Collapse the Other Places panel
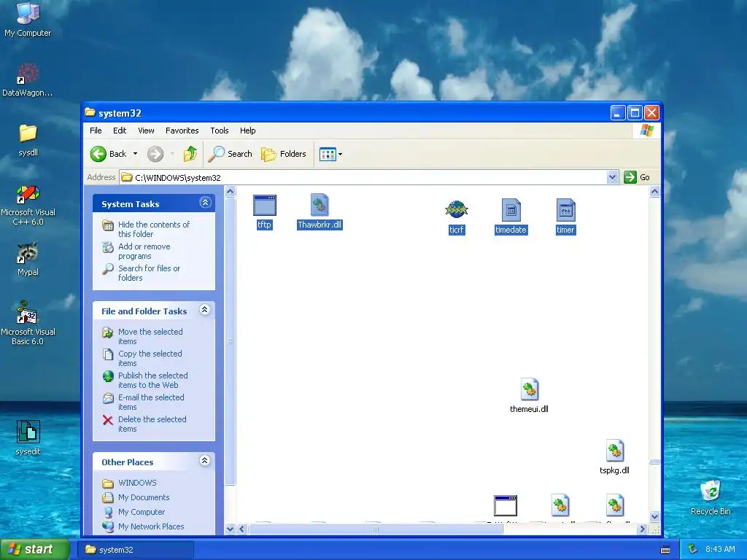 pyautogui.click(x=205, y=461)
